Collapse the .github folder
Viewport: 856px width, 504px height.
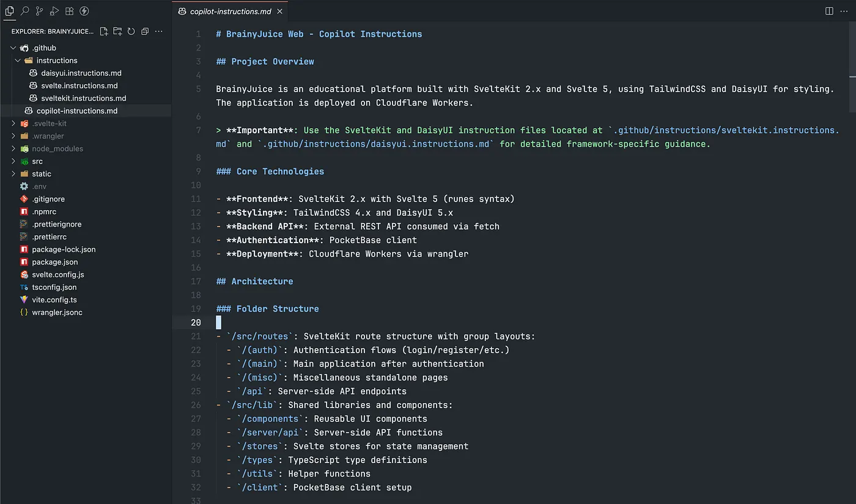(x=13, y=48)
